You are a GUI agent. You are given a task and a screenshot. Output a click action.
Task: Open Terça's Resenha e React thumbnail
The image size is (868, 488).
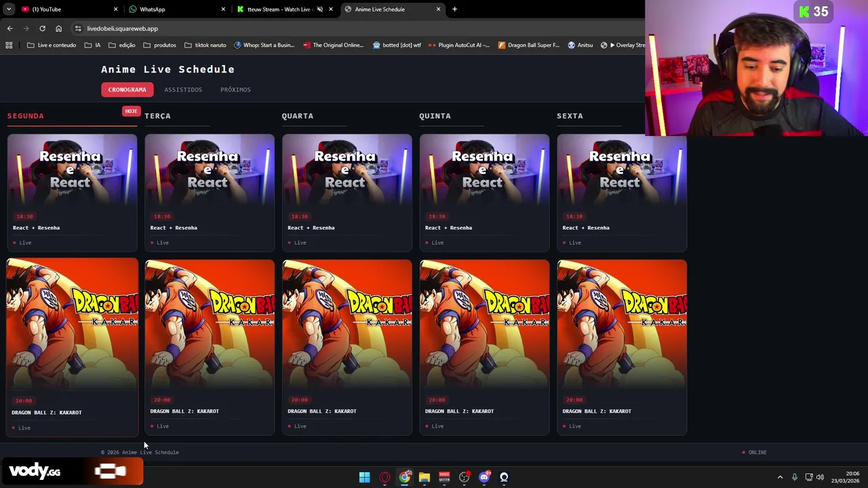click(x=210, y=171)
